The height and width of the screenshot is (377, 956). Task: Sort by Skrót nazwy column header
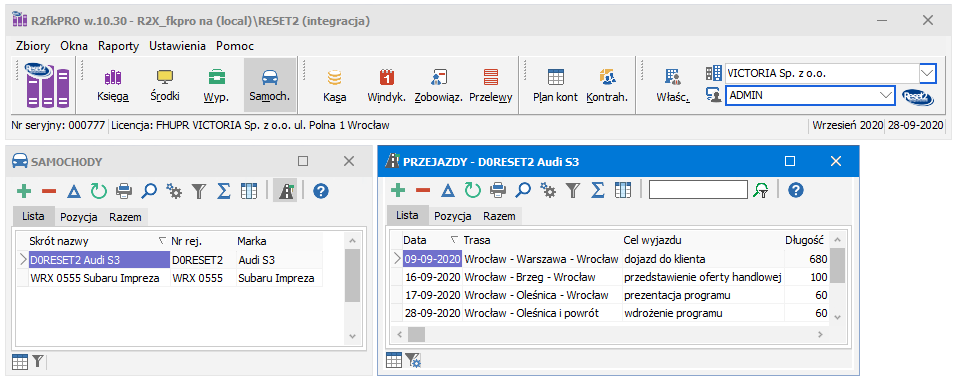pos(98,241)
